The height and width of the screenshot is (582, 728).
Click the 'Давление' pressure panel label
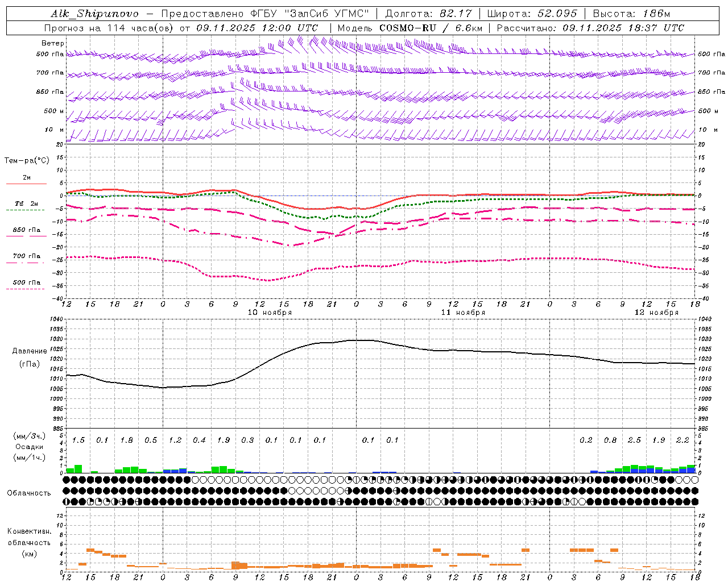click(x=30, y=351)
